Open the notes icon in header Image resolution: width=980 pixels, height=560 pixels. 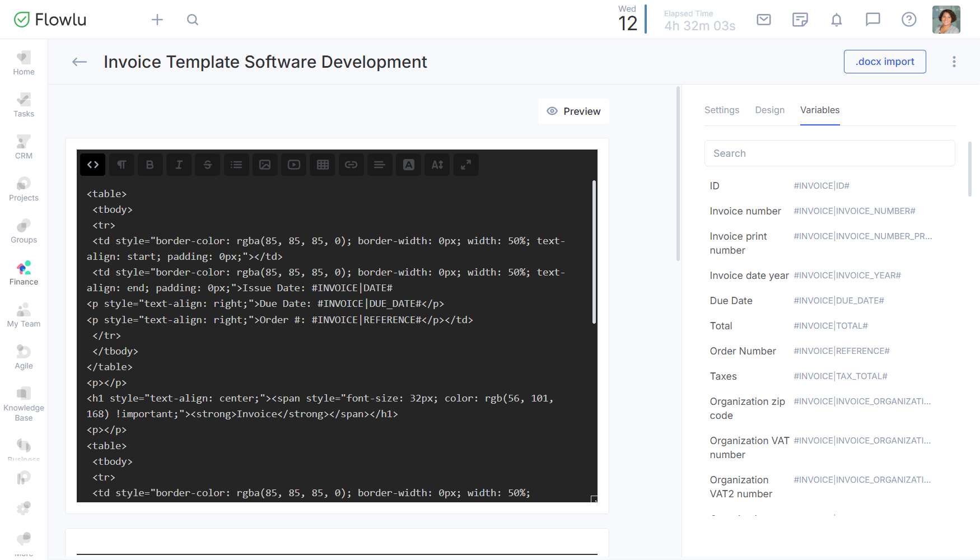(x=800, y=20)
